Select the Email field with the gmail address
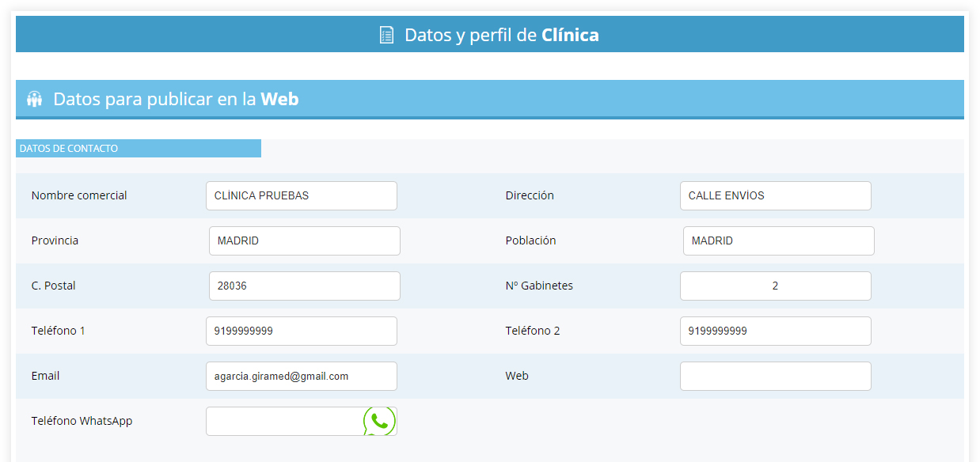 point(301,376)
